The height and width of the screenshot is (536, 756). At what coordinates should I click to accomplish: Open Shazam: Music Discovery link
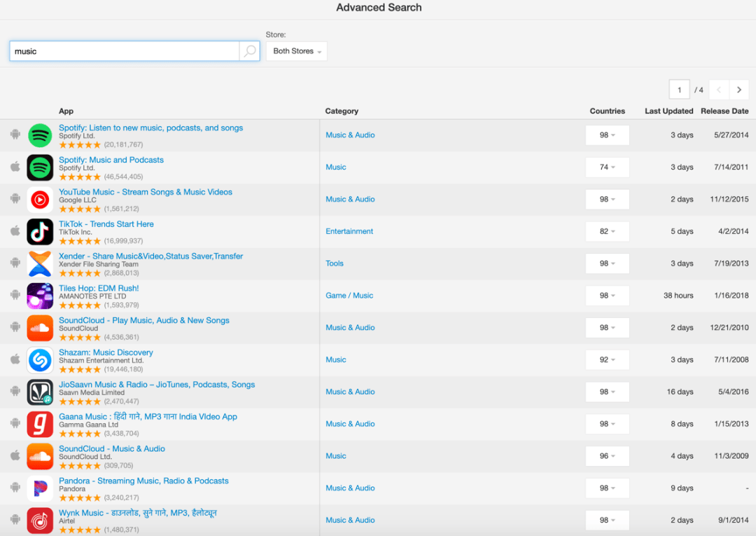click(106, 352)
